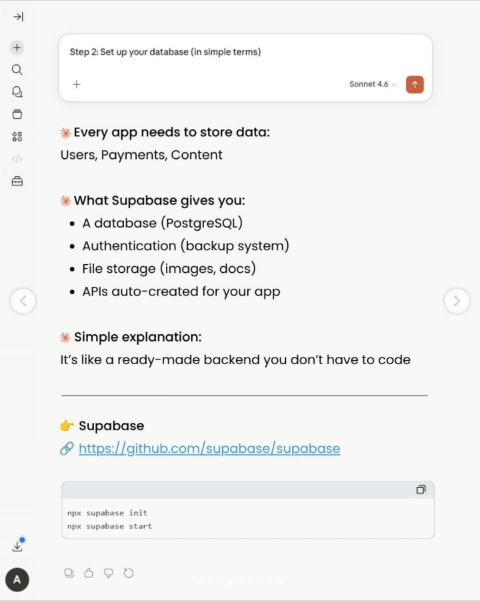The image size is (480, 601).
Task: Open the chats bubble icon in sidebar
Action: click(x=17, y=92)
